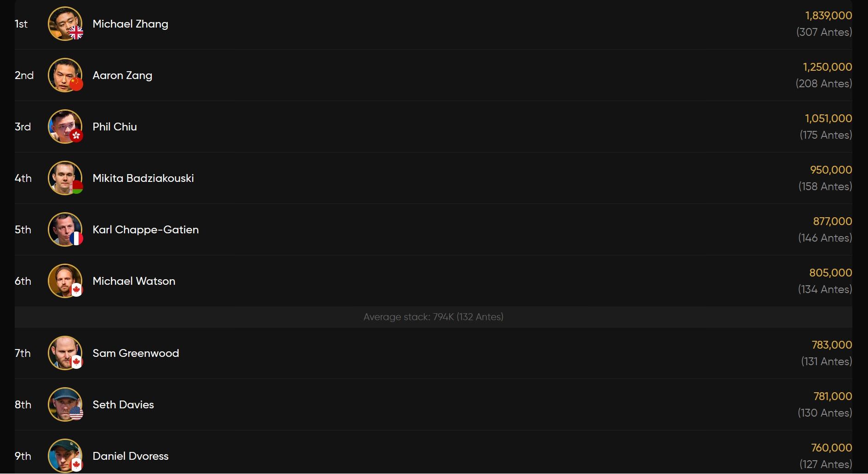Click the Belarus flag badge on Mikita Badziakouski

pos(76,187)
